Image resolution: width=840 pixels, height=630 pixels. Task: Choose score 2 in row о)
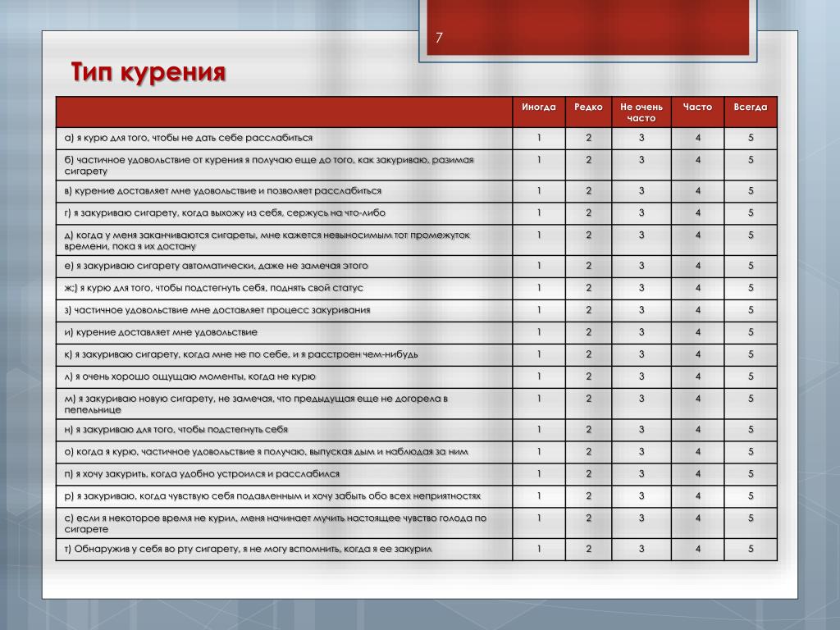[x=588, y=452]
